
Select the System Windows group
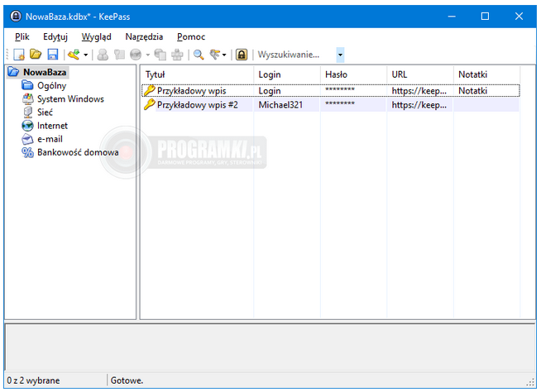click(x=71, y=99)
